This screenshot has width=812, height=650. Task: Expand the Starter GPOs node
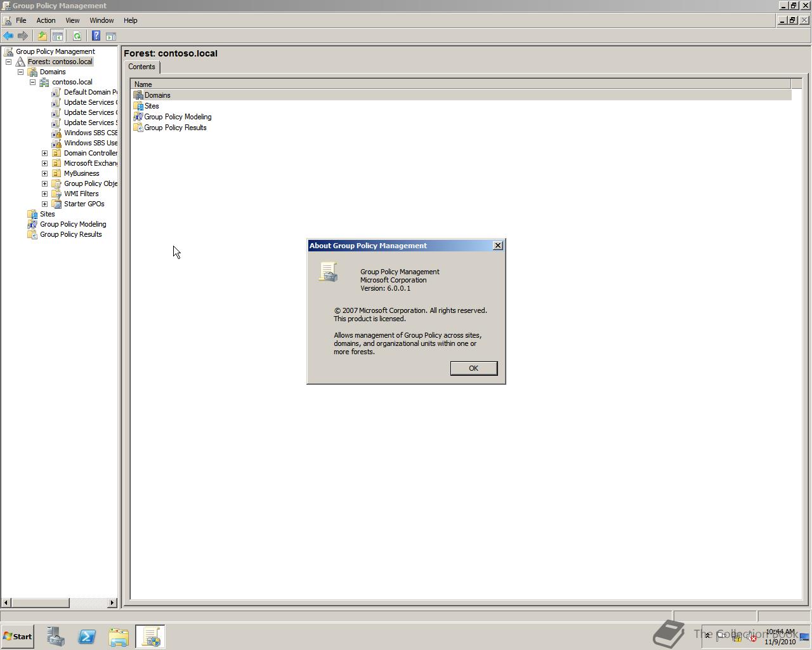pyautogui.click(x=45, y=204)
